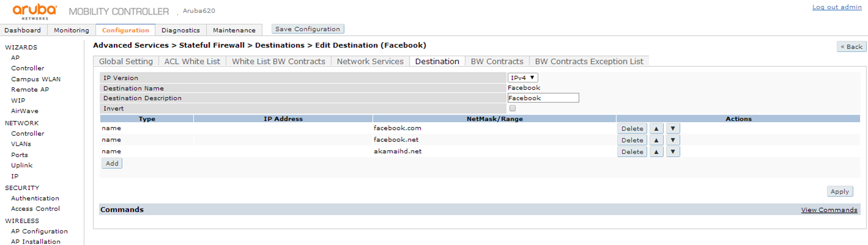
Task: Edit the Destination Description field
Action: pos(543,98)
